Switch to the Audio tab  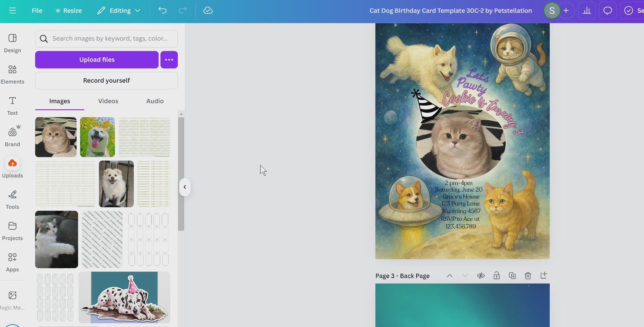(155, 101)
